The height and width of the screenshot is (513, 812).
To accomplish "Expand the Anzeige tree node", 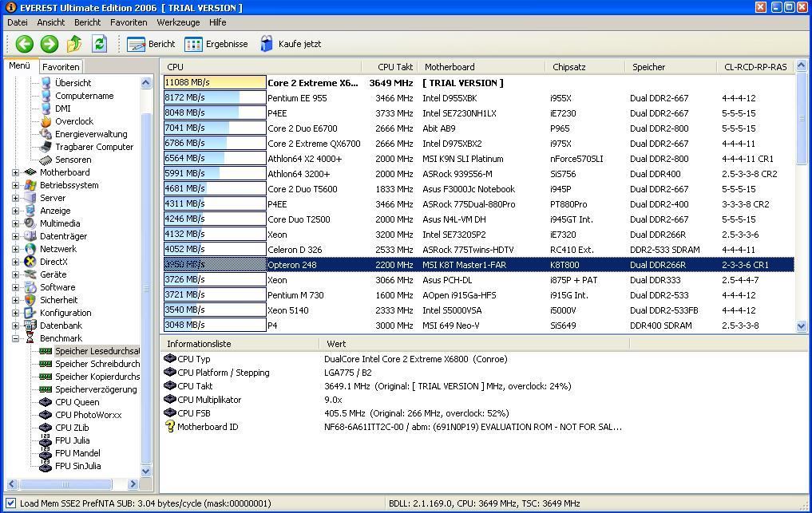I will [15, 211].
